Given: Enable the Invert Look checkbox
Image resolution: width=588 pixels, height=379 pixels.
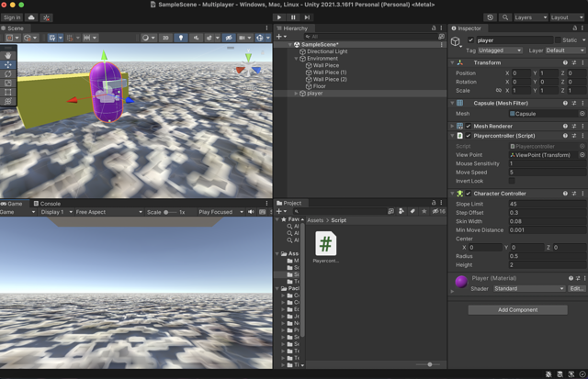Looking at the screenshot, I should tap(512, 181).
